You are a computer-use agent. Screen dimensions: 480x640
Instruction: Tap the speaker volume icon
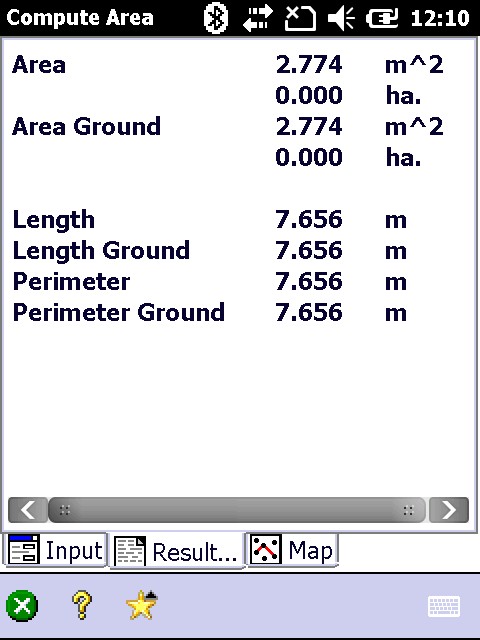[341, 19]
